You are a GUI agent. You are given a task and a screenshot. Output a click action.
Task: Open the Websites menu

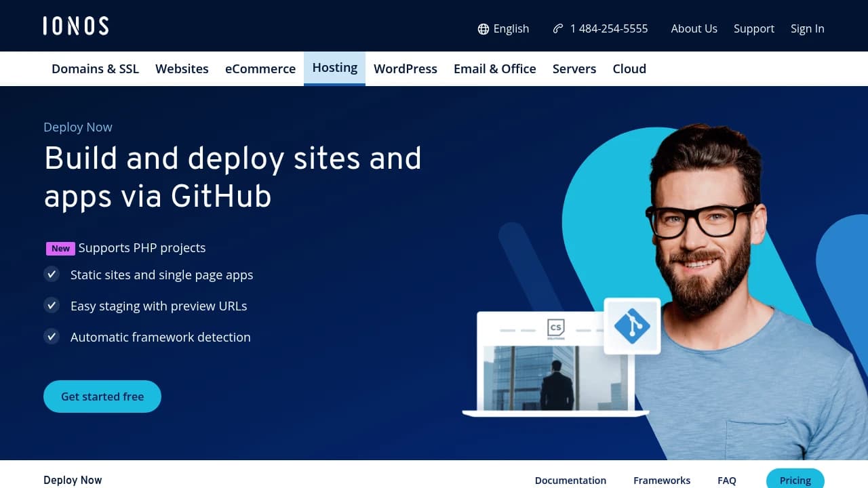tap(182, 68)
